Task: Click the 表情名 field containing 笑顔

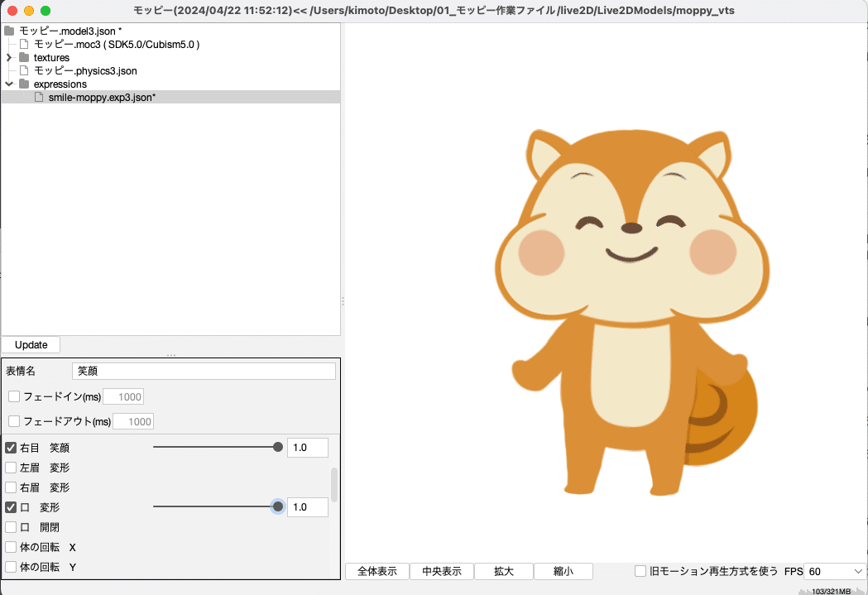Action: tap(204, 371)
